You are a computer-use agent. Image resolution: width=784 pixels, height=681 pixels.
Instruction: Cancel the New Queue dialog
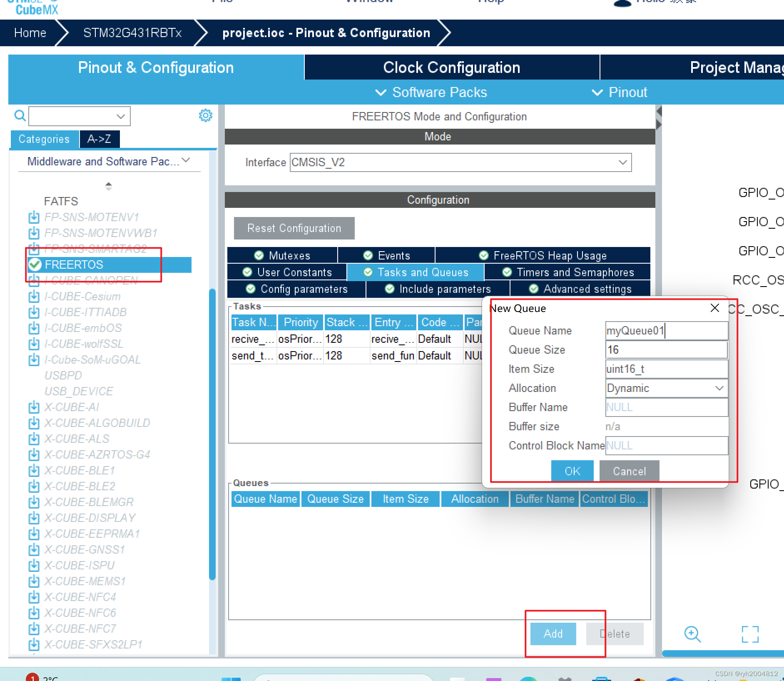point(629,471)
